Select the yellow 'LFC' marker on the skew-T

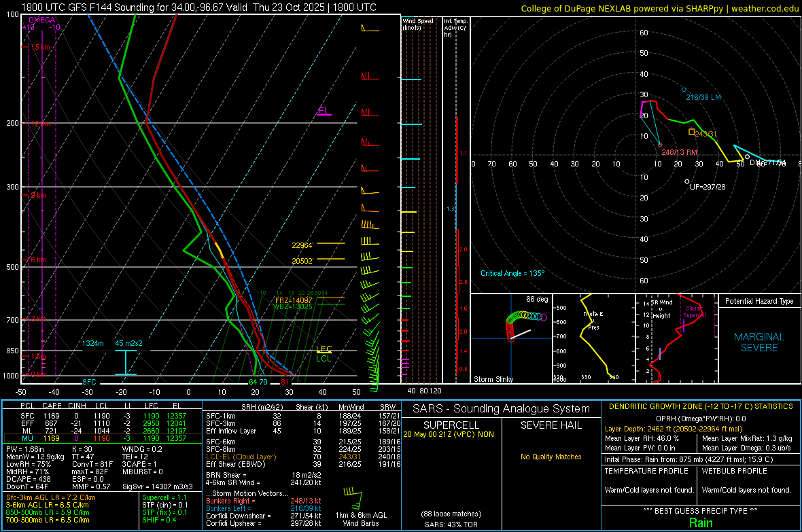[324, 349]
